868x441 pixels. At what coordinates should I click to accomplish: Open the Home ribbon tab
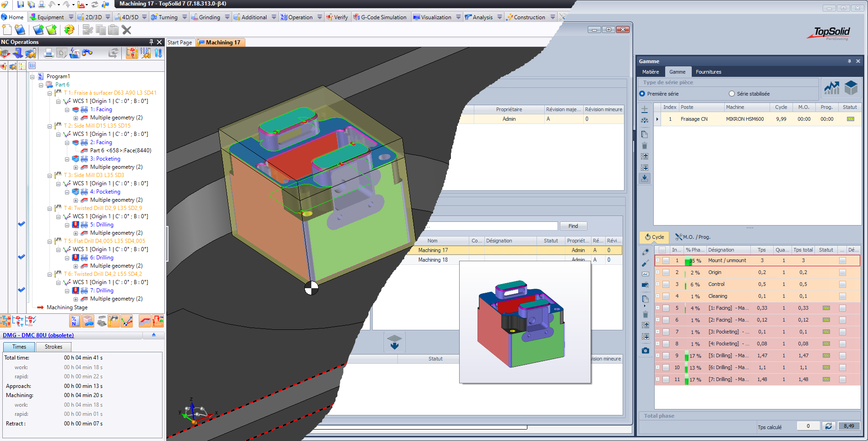tap(12, 17)
